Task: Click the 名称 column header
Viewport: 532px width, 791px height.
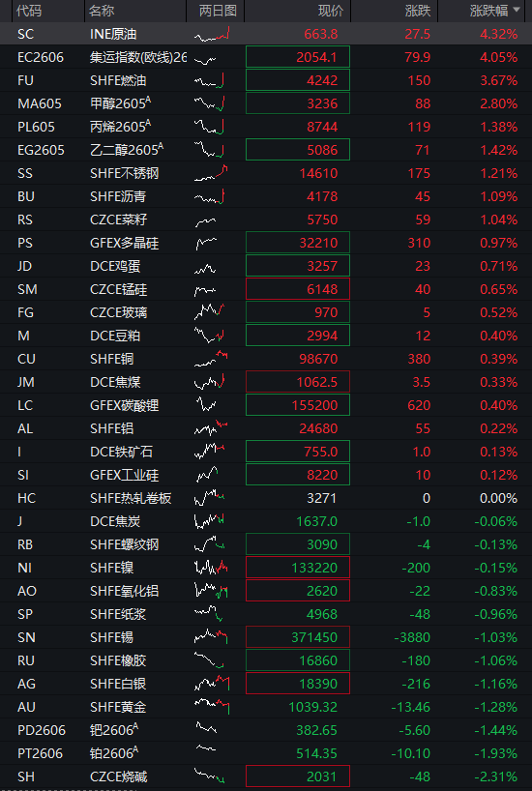Action: click(102, 11)
